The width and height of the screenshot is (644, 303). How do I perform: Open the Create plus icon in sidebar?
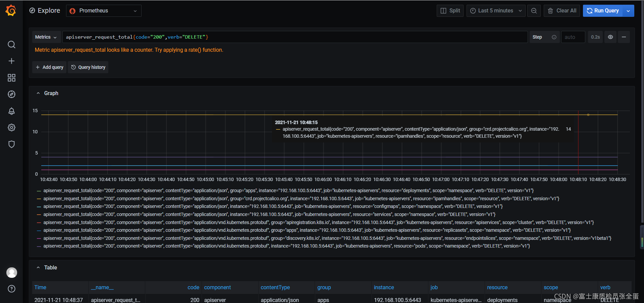(x=11, y=61)
